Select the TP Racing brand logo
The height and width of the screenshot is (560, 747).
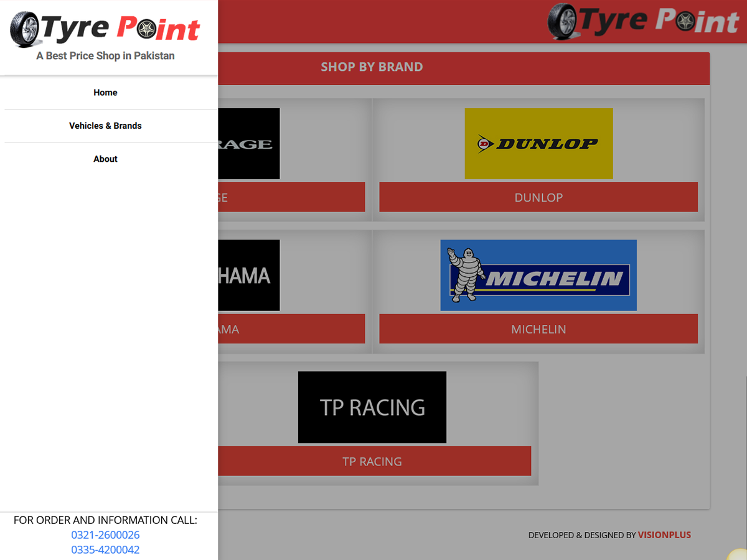[372, 408]
